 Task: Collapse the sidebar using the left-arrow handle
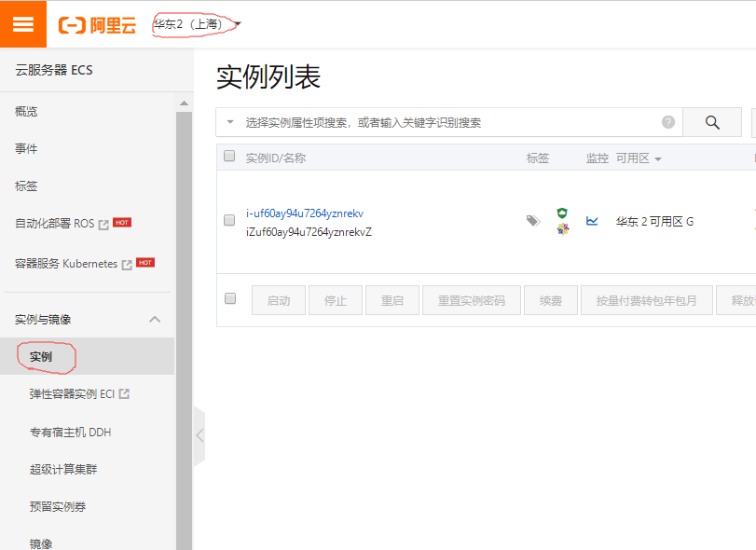point(199,435)
